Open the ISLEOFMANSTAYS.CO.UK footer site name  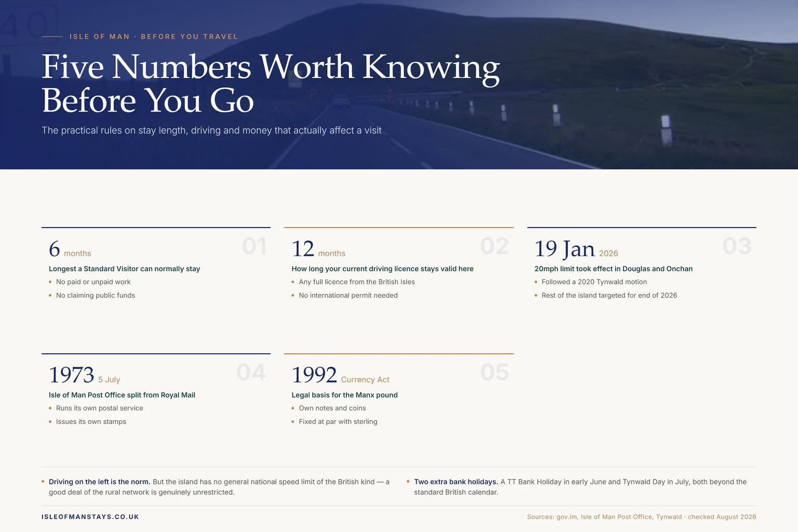pyautogui.click(x=90, y=517)
